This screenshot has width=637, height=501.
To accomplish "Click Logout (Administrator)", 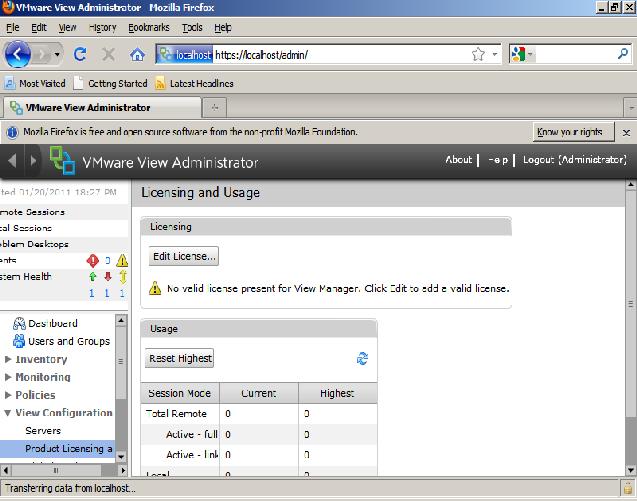I will (574, 160).
